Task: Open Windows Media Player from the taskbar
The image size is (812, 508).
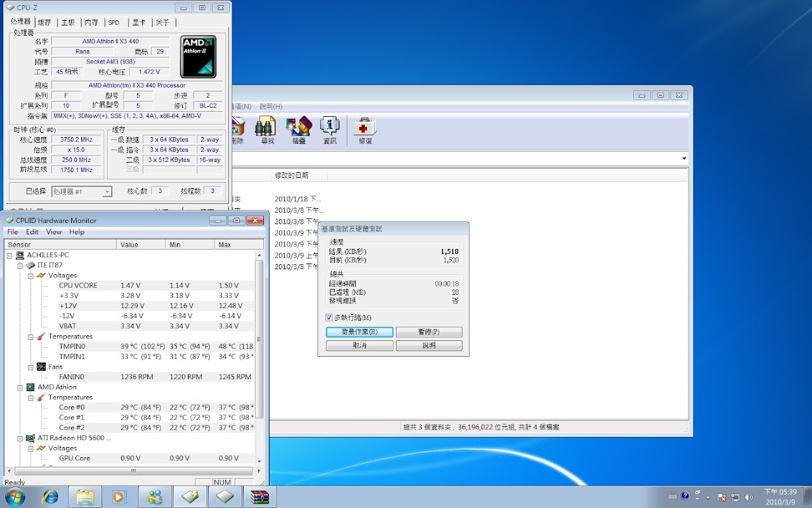Action: tap(119, 497)
